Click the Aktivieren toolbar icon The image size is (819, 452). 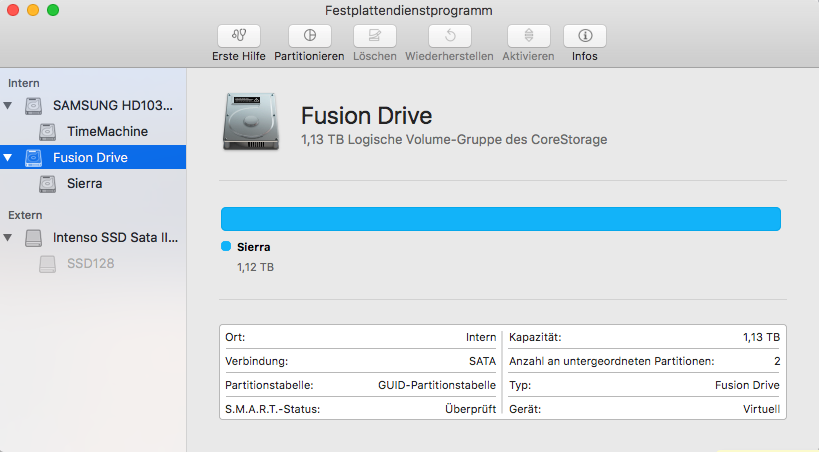click(529, 36)
